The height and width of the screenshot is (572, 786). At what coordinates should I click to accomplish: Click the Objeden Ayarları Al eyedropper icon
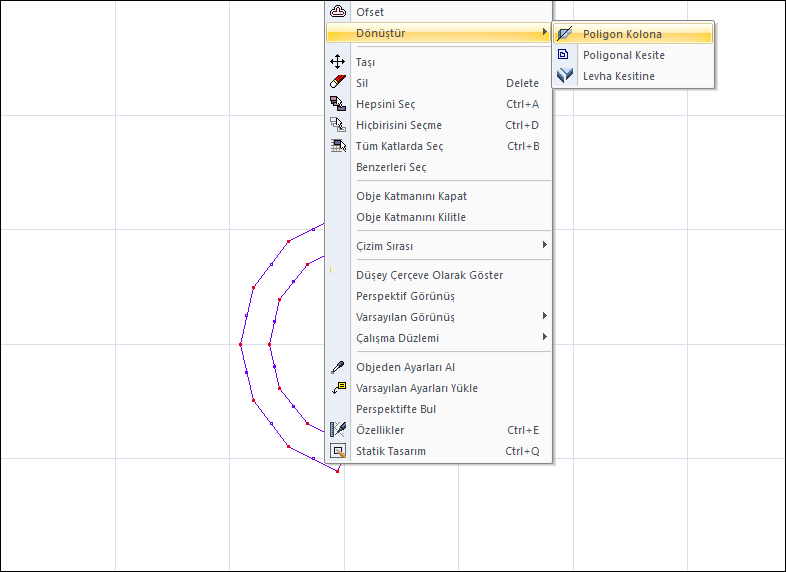(337, 367)
